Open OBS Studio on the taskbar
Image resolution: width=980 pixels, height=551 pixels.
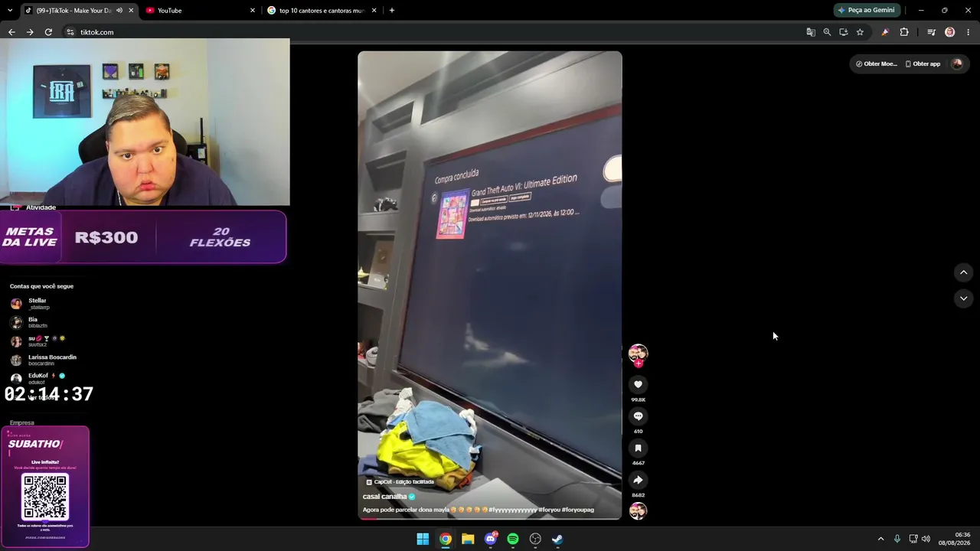[535, 539]
